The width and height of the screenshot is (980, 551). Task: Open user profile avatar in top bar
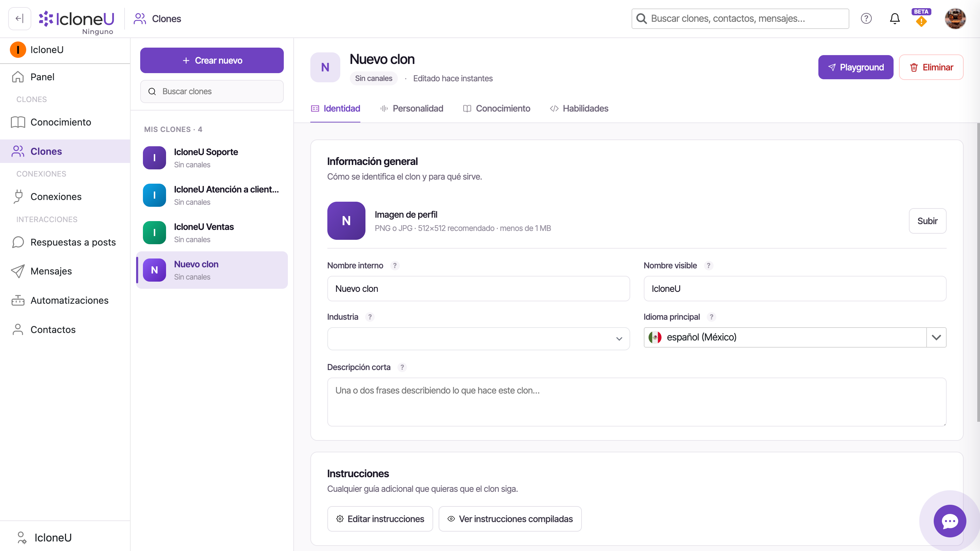click(955, 19)
